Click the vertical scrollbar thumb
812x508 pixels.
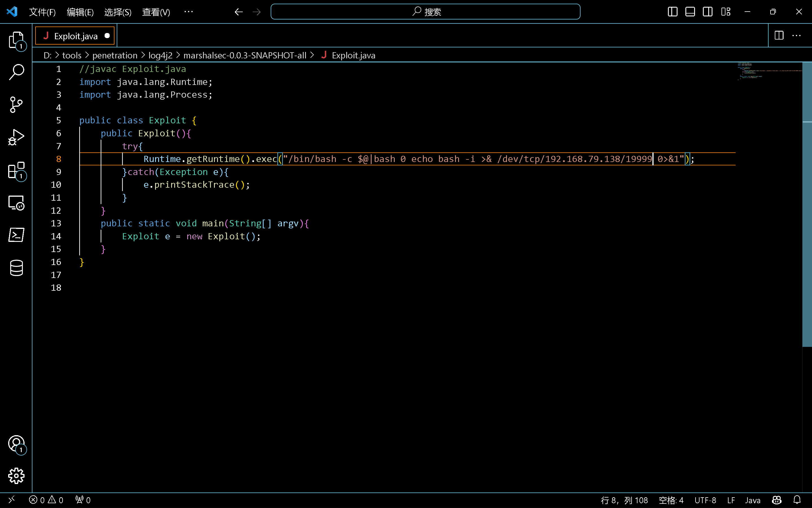tap(807, 204)
